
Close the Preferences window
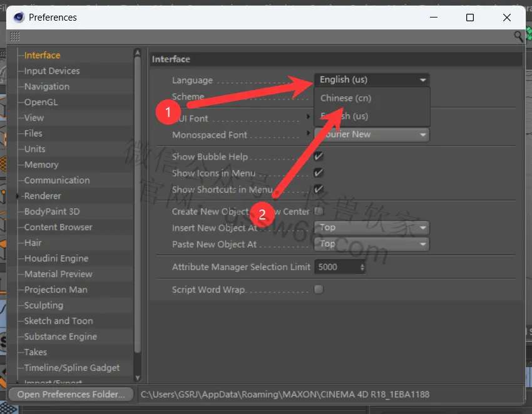tap(506, 18)
